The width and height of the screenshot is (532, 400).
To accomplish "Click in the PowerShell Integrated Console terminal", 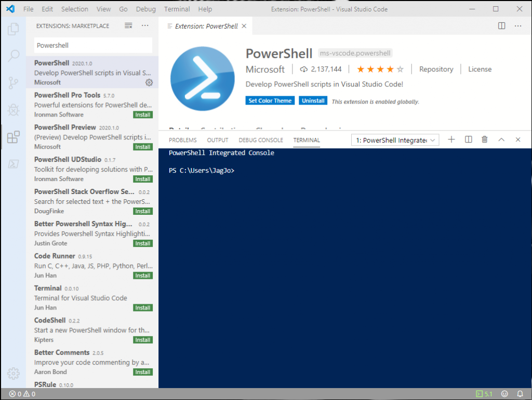I will pos(345,268).
